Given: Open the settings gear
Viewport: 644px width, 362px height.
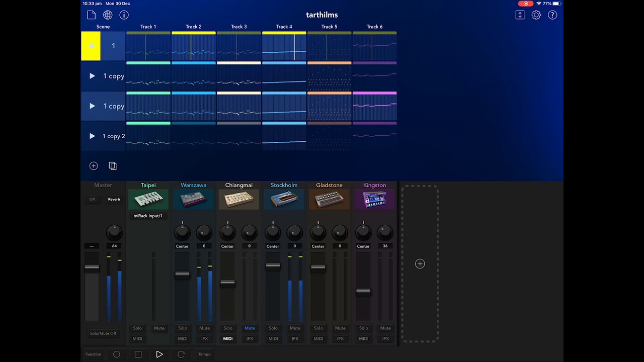Looking at the screenshot, I should pos(536,15).
